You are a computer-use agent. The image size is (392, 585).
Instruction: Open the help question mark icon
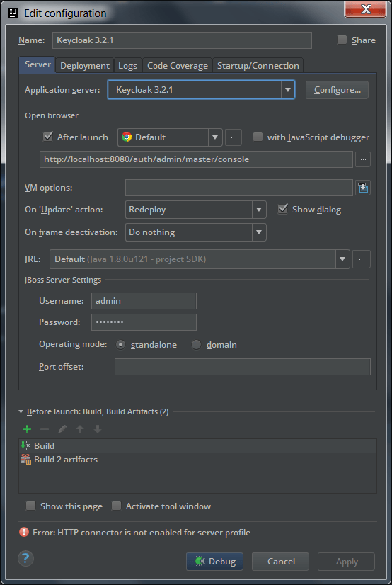(25, 559)
